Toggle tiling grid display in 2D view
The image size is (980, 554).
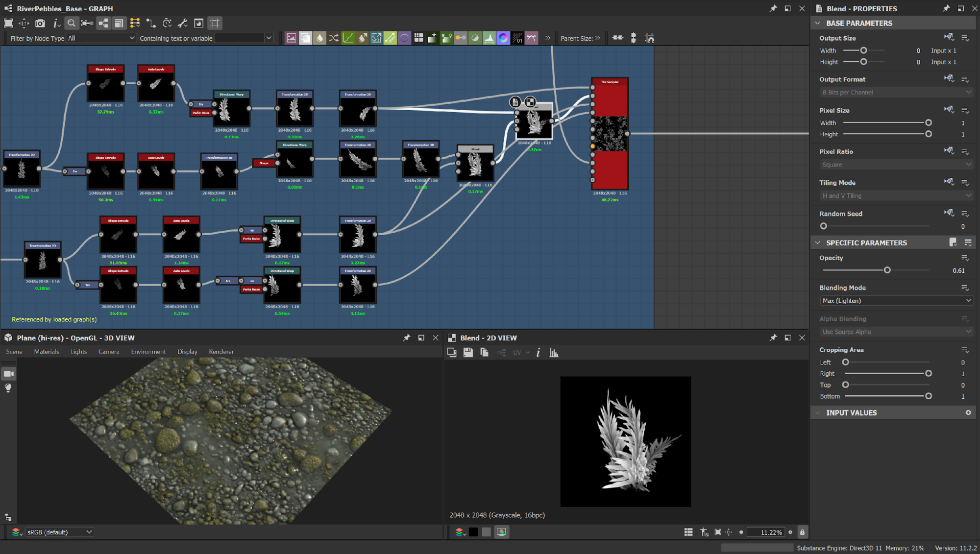tap(688, 532)
